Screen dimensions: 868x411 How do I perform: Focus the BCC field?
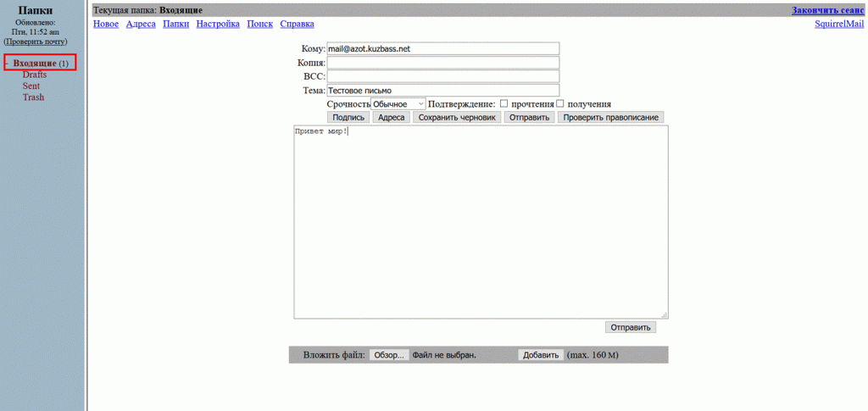pos(442,76)
